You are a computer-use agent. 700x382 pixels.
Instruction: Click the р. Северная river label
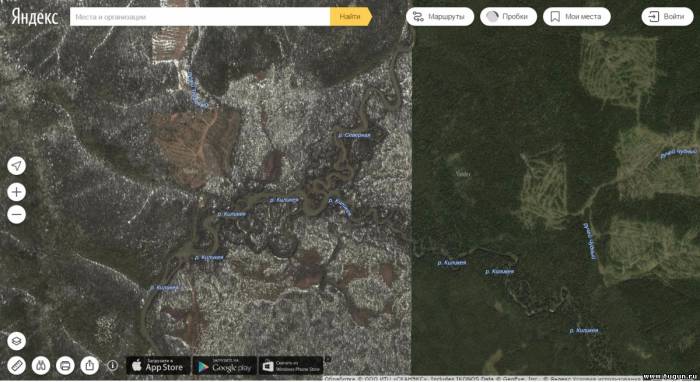[354, 135]
